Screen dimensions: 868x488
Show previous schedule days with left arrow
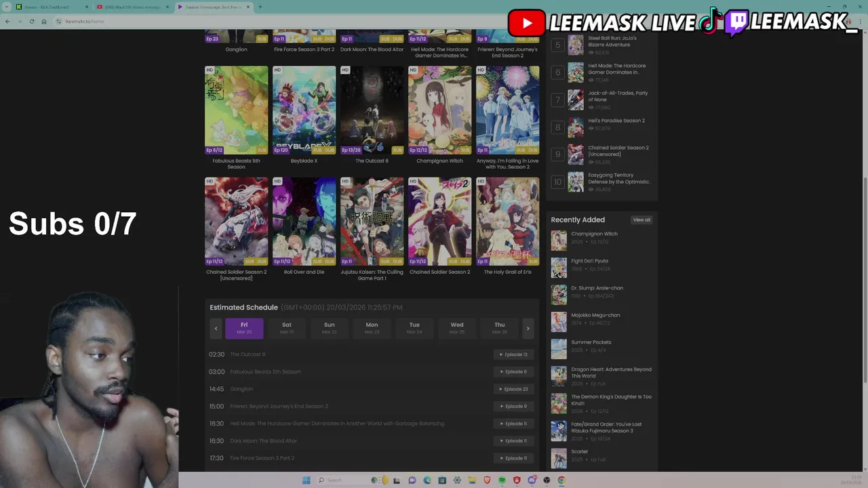tap(216, 329)
